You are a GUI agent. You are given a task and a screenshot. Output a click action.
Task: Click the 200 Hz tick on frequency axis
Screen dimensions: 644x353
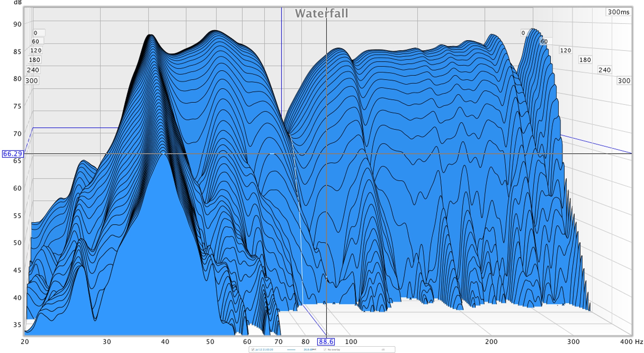(491, 342)
